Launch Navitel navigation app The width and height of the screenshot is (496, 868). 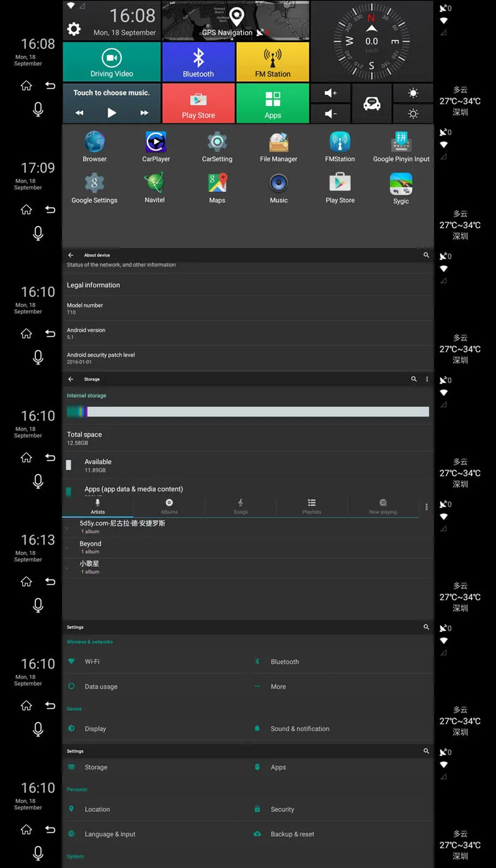154,188
